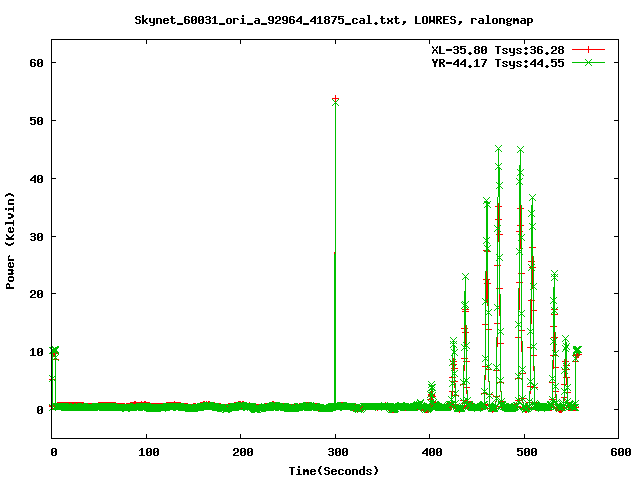Image resolution: width=640 pixels, height=480 pixels.
Task: Click the y-axis tick label 50
Action: point(36,121)
